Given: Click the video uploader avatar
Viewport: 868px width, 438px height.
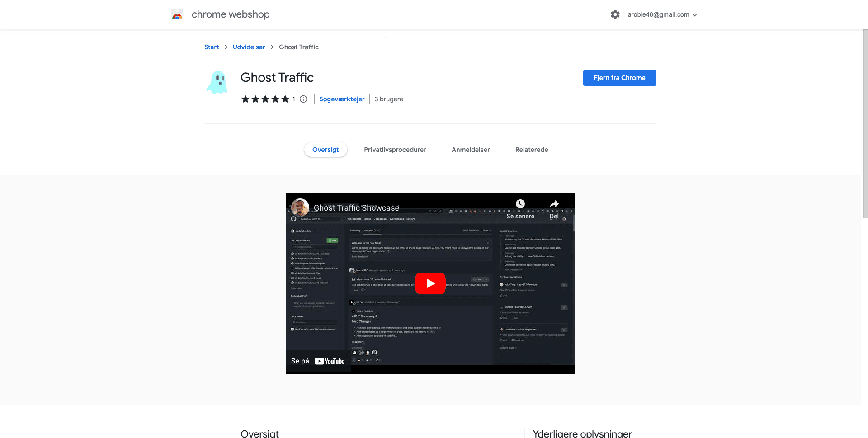Looking at the screenshot, I should pos(300,207).
